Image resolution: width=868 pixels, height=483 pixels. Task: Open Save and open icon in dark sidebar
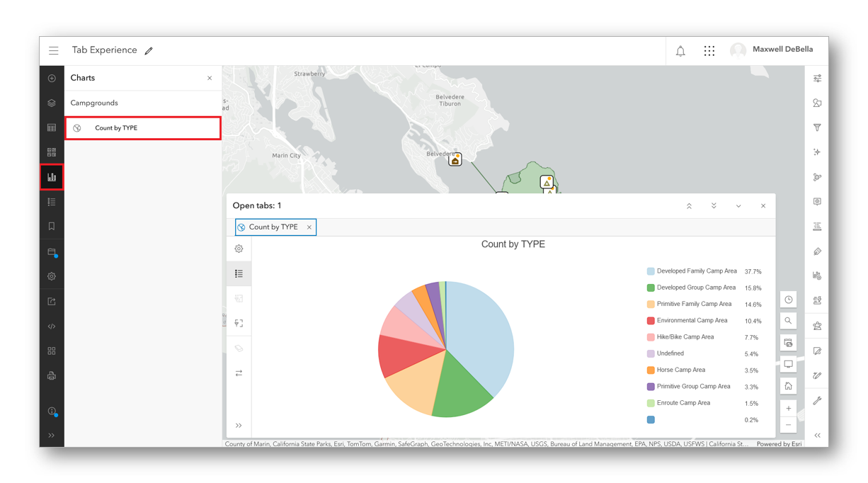52,252
